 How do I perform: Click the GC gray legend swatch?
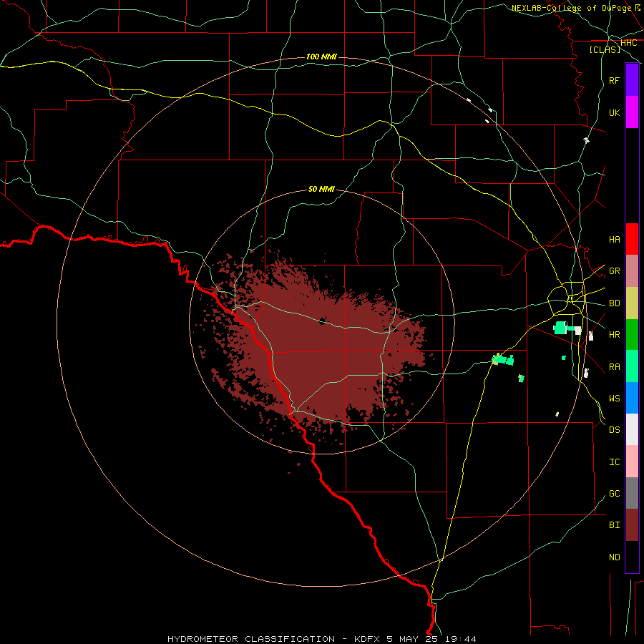pos(632,493)
